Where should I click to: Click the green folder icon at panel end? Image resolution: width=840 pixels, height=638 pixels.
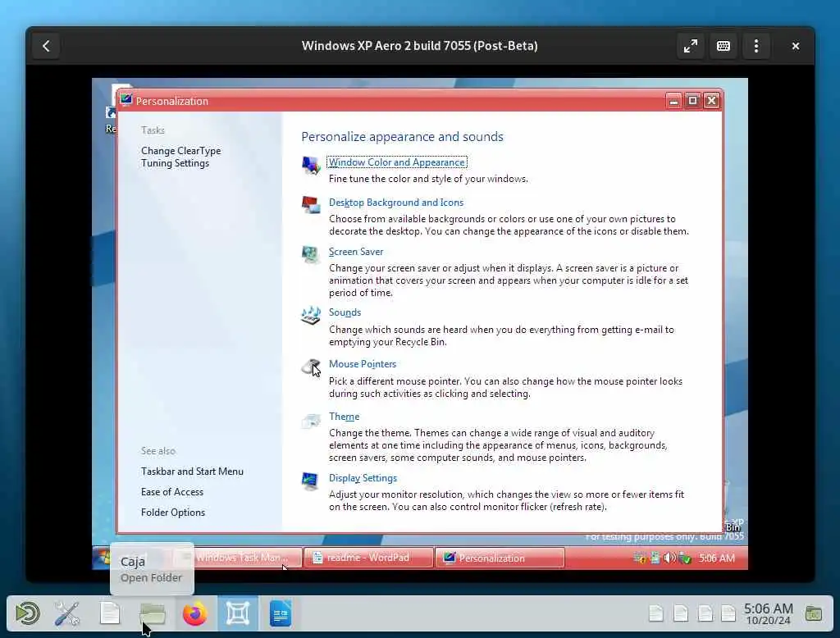point(813,614)
